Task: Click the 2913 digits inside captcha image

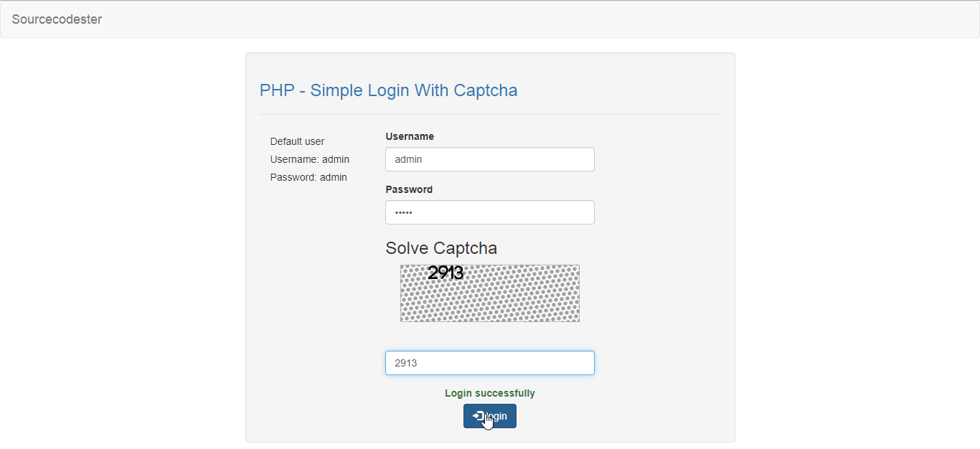Action: tap(446, 273)
